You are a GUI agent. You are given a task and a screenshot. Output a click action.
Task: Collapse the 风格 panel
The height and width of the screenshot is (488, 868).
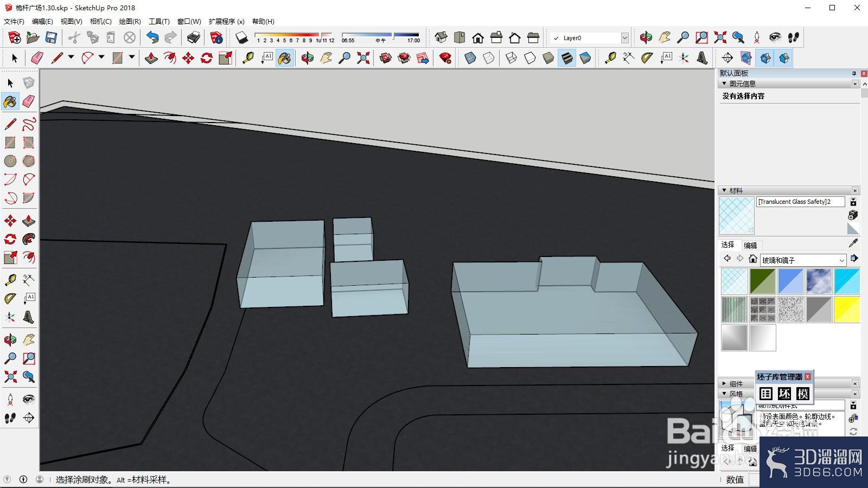(724, 394)
